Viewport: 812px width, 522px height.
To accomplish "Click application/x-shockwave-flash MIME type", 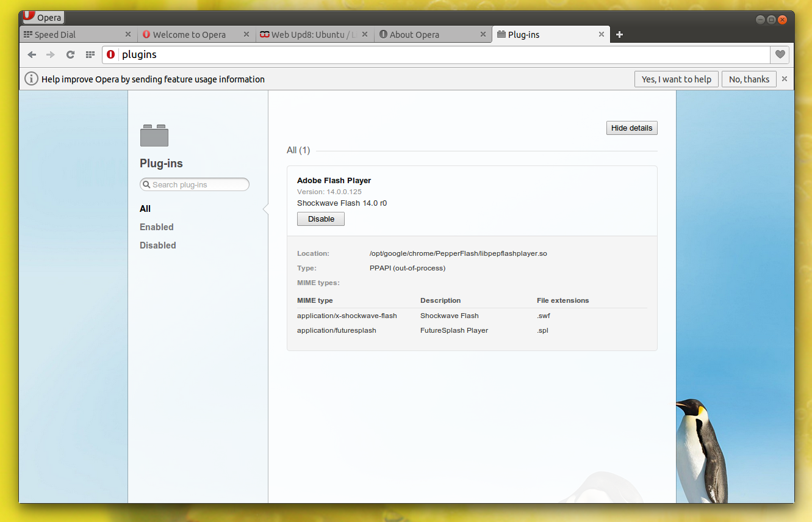I will coord(347,316).
